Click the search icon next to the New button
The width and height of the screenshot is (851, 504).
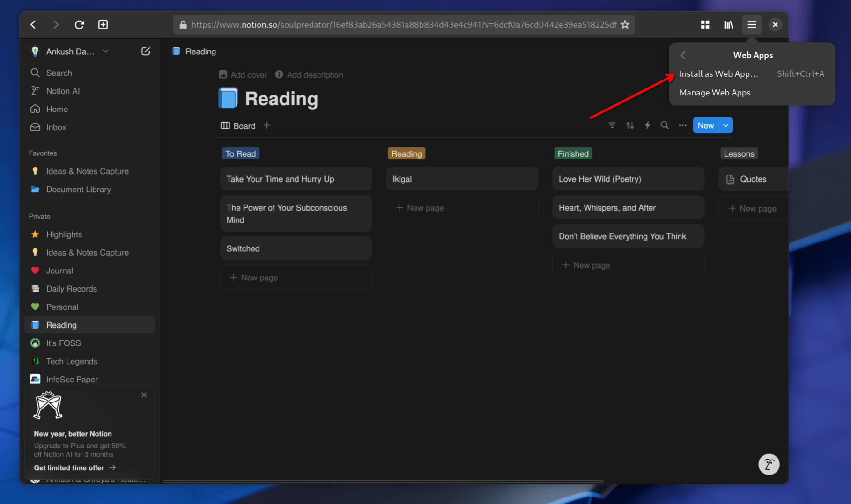coord(665,125)
